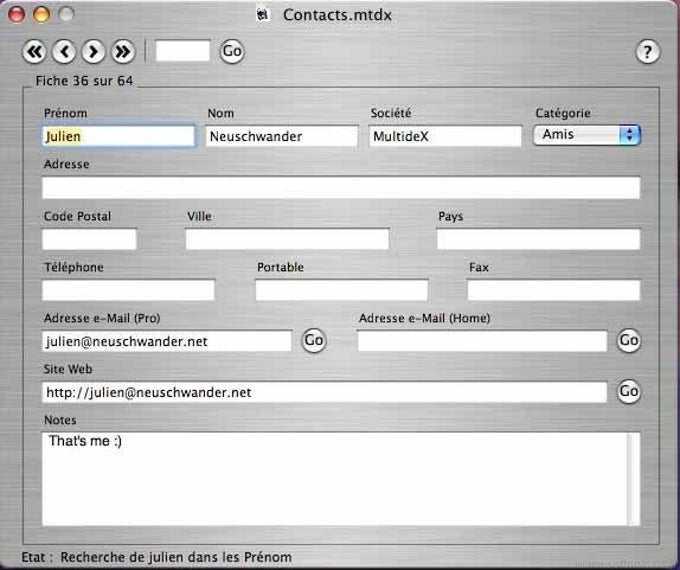Screen dimensions: 680x570
Task: Click the record number input box in toolbar
Action: pyautogui.click(x=183, y=51)
